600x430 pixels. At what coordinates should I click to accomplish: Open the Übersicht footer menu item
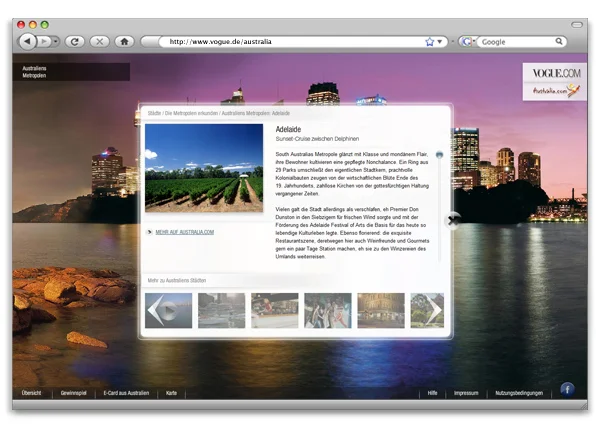pyautogui.click(x=31, y=393)
